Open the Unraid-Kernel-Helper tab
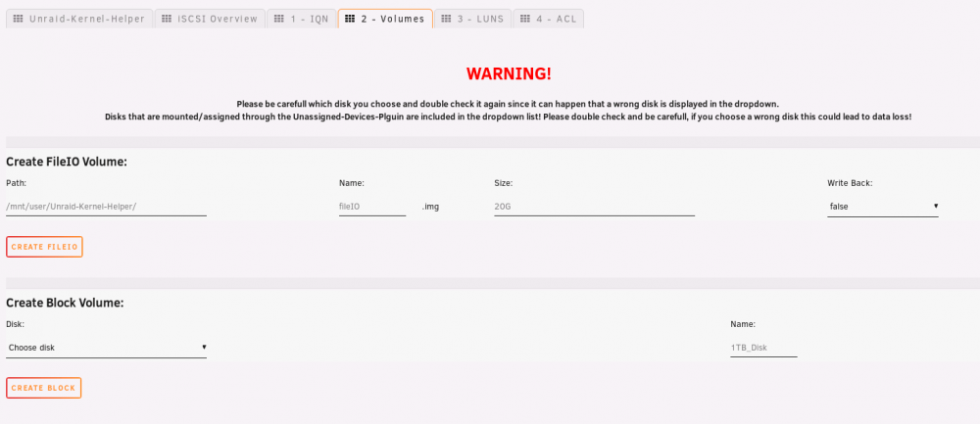 pyautogui.click(x=79, y=19)
